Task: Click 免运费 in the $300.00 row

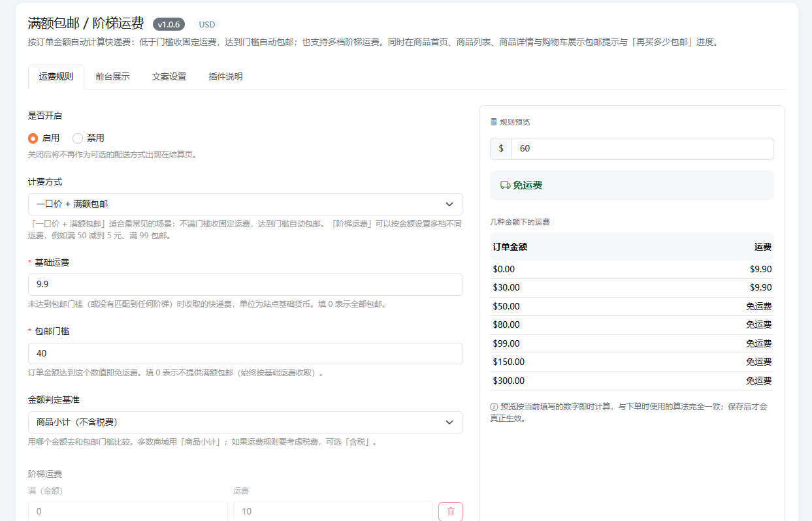Action: (759, 381)
